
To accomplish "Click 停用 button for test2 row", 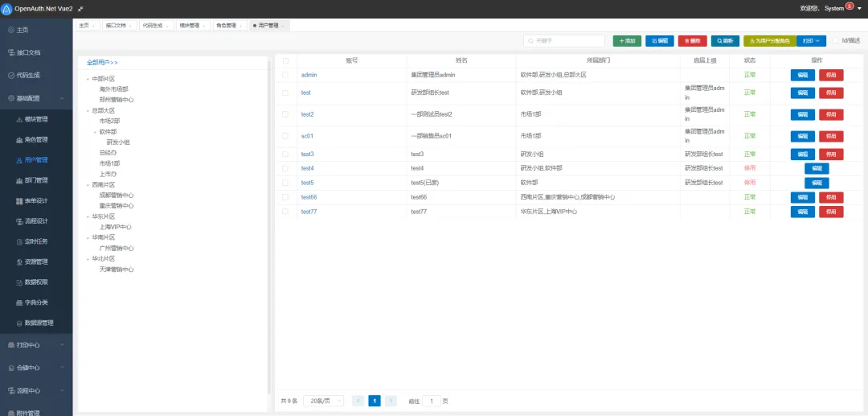I will click(x=831, y=115).
